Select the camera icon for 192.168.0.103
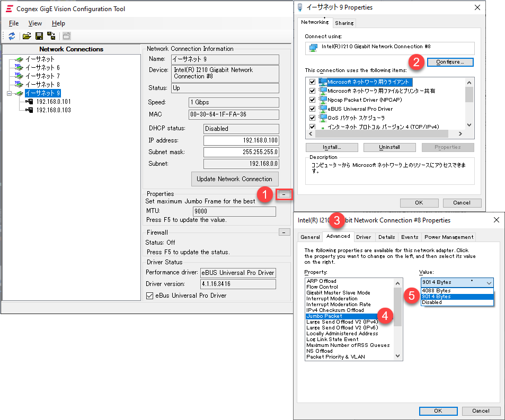 click(x=30, y=110)
